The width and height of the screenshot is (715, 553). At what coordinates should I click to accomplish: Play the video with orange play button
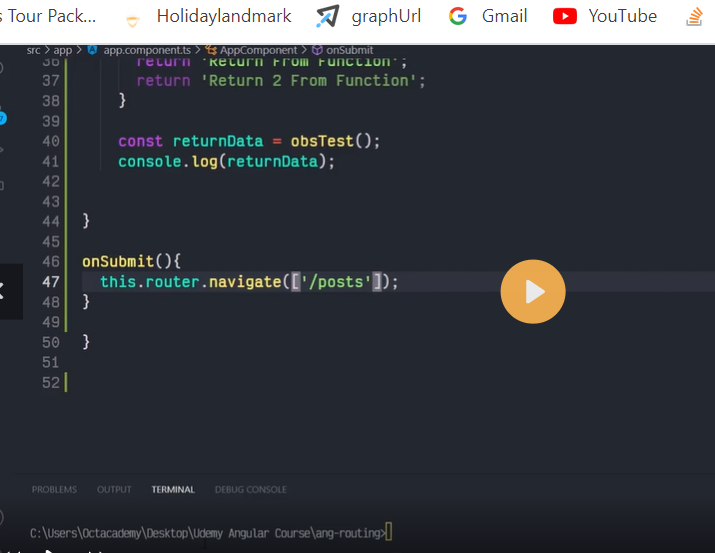[x=533, y=291]
